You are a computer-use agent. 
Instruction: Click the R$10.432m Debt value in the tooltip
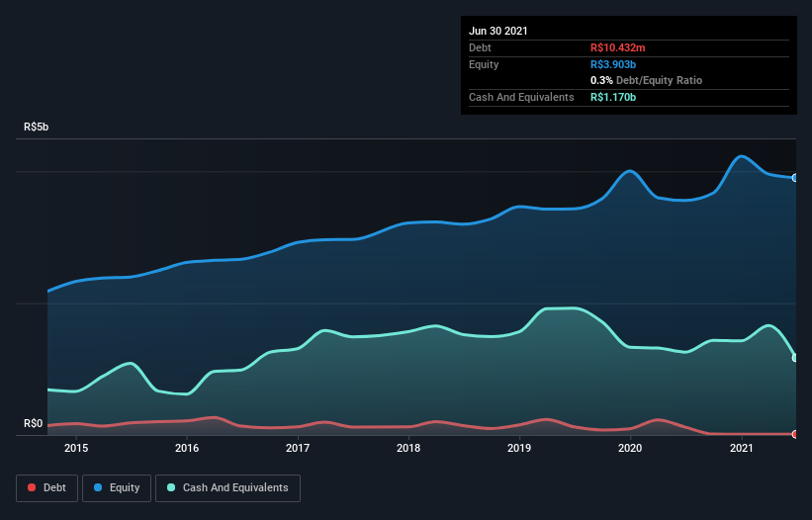(617, 47)
